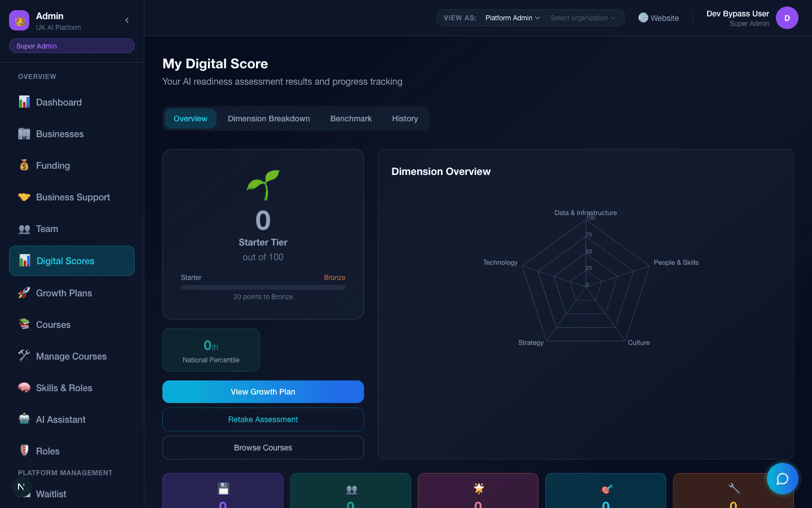Screen dimensions: 812x508
Task: Click the Team people icon
Action: (24, 229)
